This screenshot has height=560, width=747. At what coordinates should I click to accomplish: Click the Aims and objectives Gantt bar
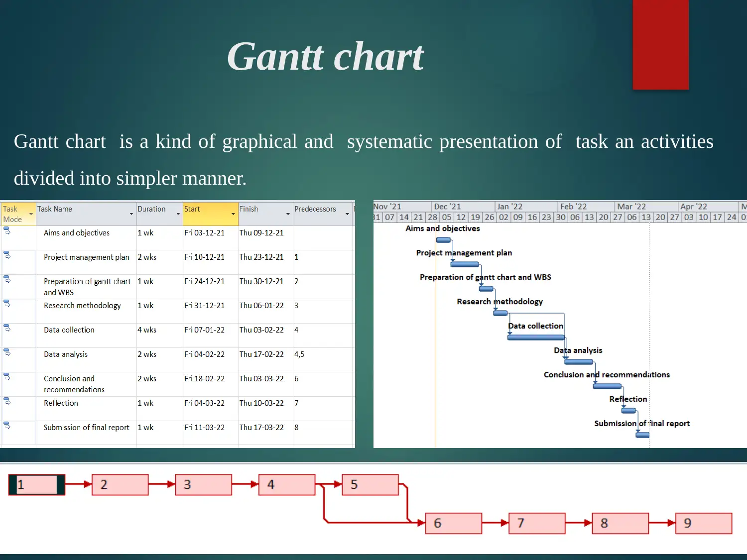point(443,240)
